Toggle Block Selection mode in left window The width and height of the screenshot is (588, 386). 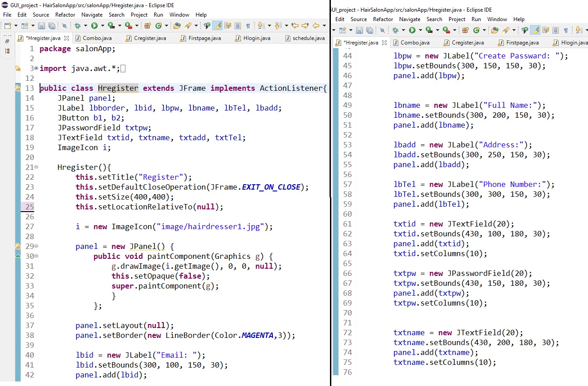coord(238,26)
